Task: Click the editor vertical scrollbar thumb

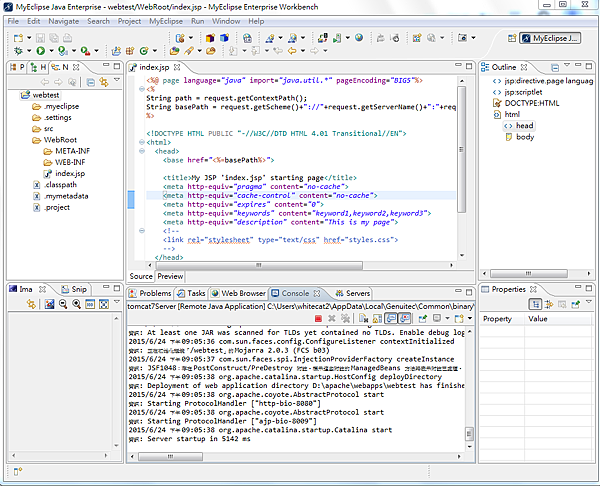Action: point(461,149)
